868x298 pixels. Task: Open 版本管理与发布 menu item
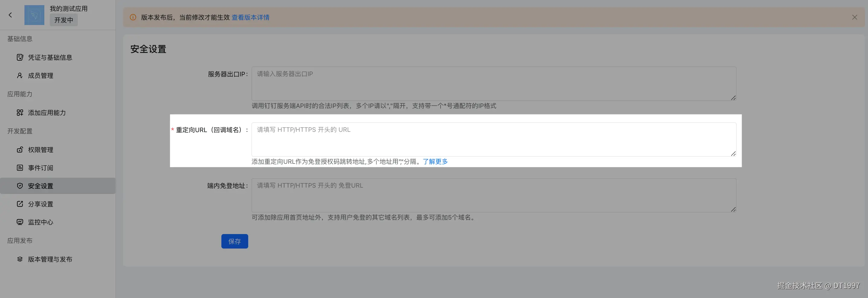pos(58,259)
